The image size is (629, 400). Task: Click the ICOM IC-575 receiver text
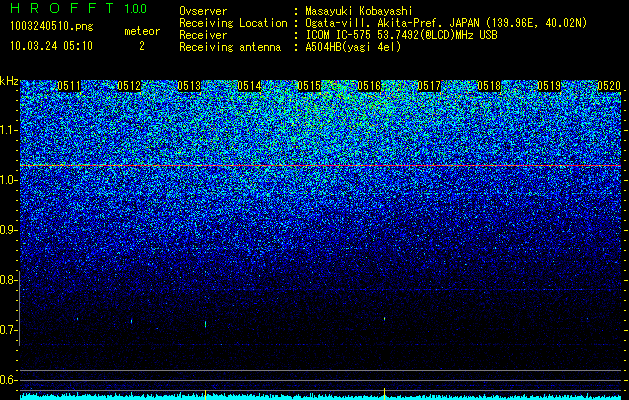coord(402,35)
